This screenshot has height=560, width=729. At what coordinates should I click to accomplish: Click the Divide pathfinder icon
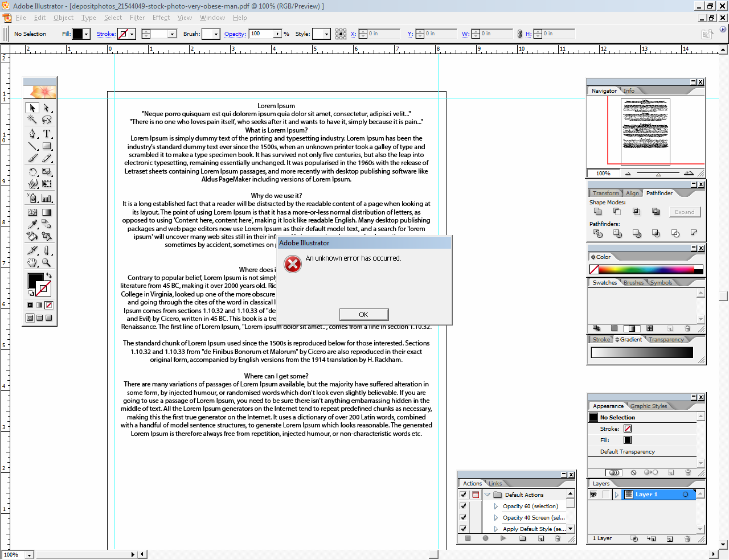click(x=597, y=233)
